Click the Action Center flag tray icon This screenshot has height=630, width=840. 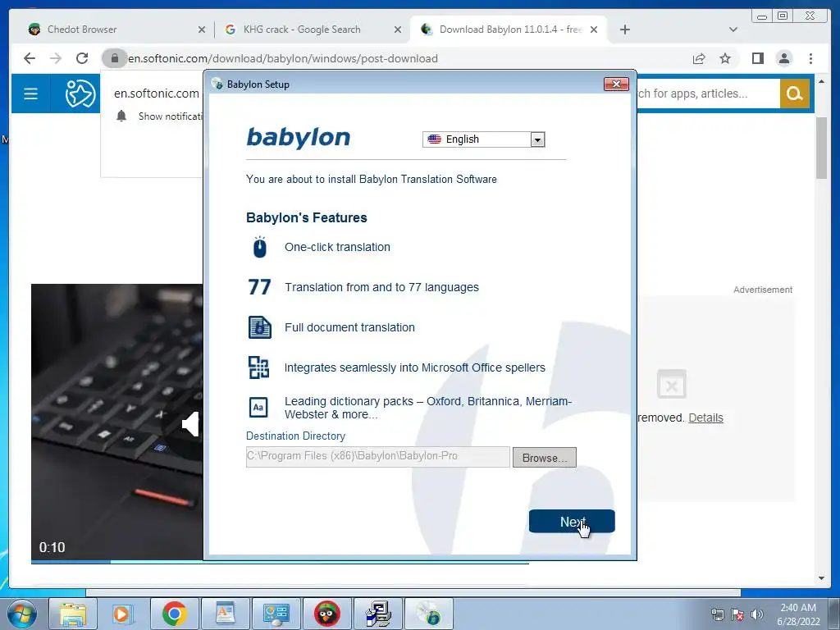click(x=737, y=614)
